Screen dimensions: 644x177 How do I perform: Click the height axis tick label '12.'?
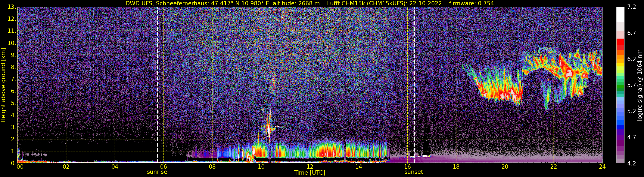tap(12, 19)
